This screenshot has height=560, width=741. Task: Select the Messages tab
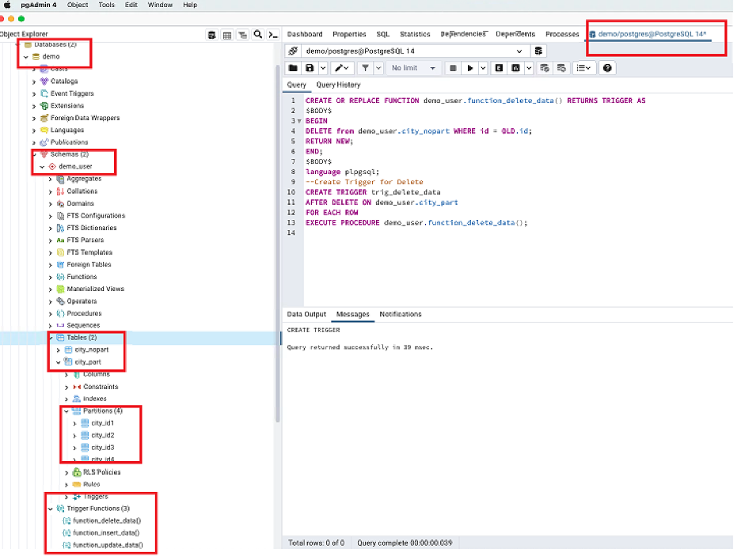(x=352, y=315)
